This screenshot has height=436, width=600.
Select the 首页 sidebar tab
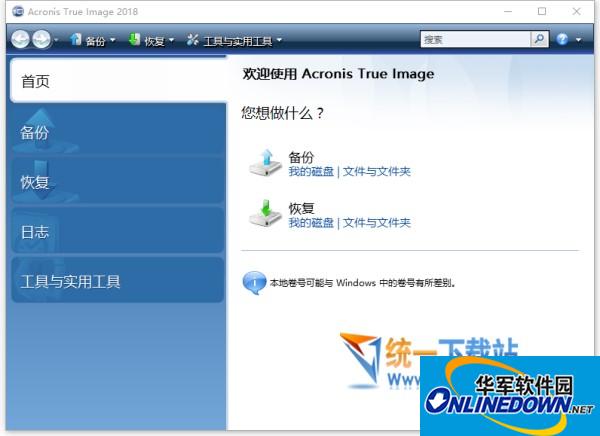pos(119,81)
